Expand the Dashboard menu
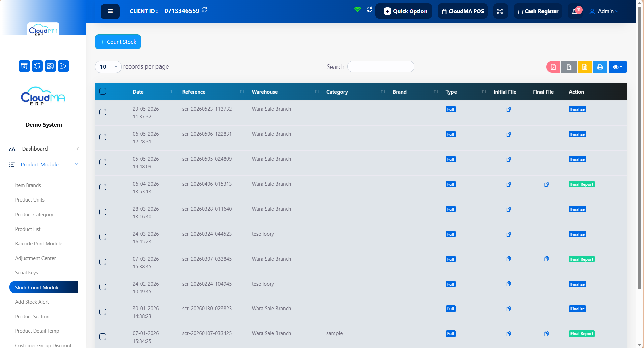Screen dimensions: 644x348 point(44,149)
